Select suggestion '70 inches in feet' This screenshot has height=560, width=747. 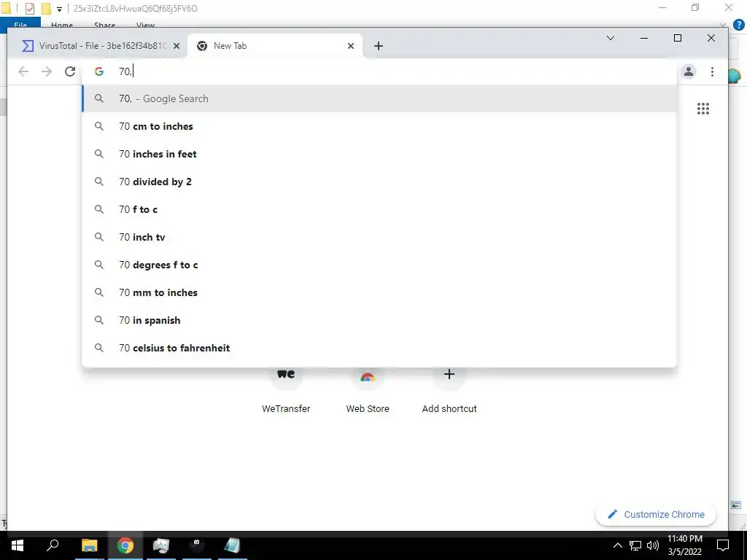click(379, 154)
